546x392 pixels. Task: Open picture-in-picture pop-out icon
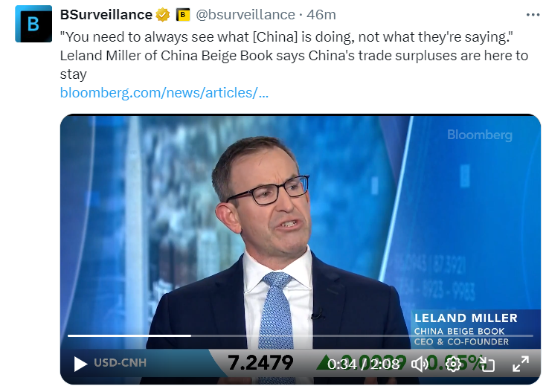click(x=486, y=364)
